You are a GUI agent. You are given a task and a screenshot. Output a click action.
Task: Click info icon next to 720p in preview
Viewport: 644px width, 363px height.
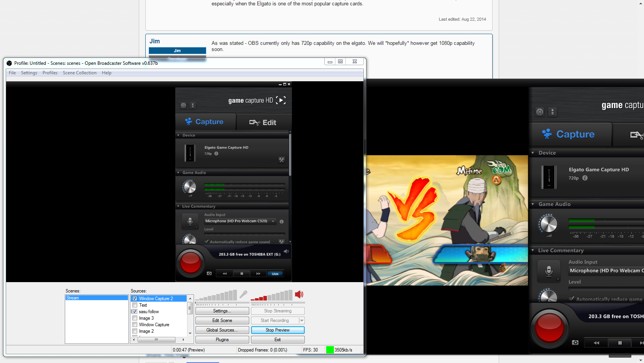click(x=216, y=154)
